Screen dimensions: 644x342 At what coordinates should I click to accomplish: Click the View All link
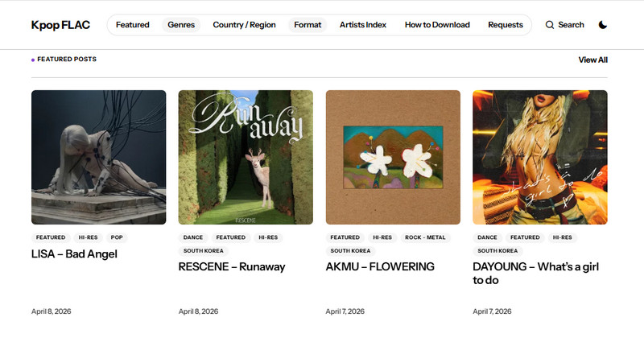pyautogui.click(x=592, y=60)
